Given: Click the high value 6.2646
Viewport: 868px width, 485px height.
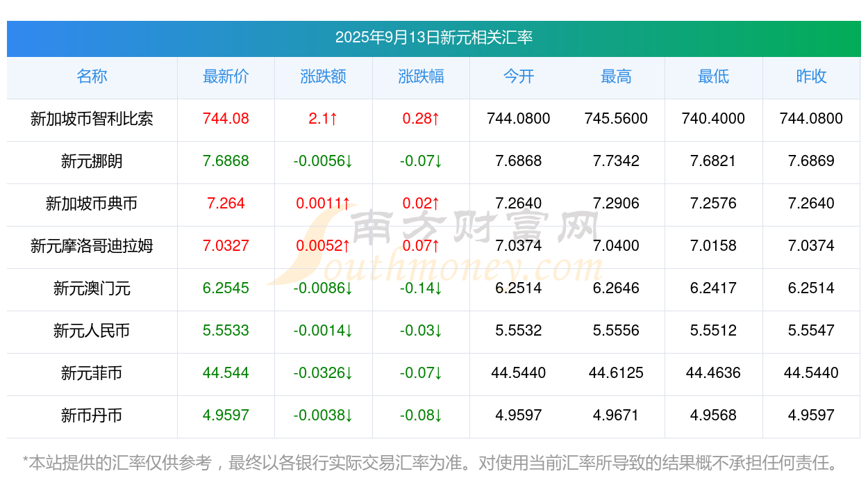Looking at the screenshot, I should [x=616, y=288].
